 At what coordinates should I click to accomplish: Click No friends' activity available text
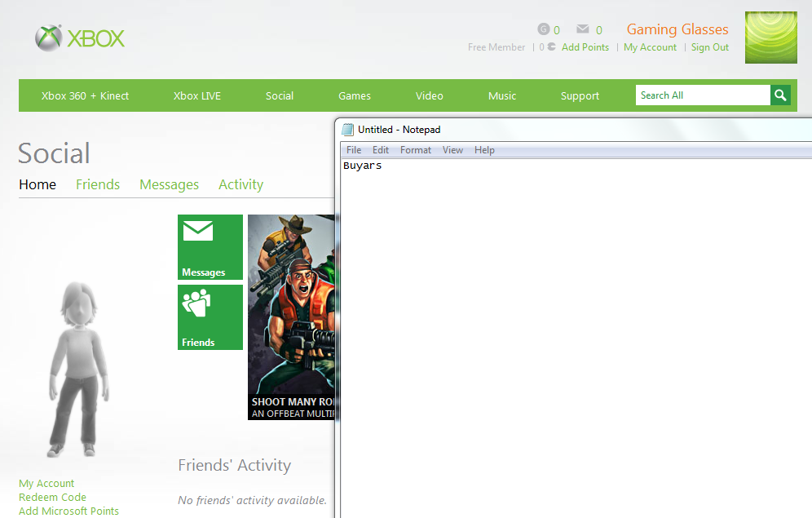point(252,500)
